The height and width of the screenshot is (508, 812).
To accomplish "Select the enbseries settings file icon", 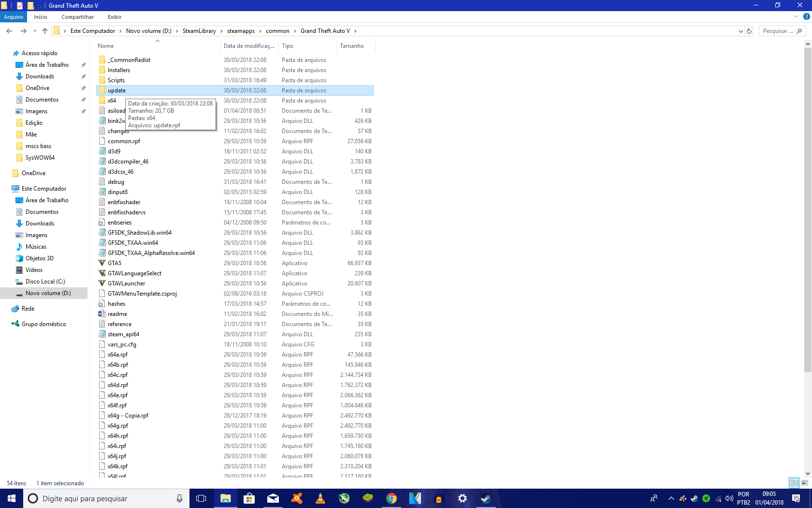I will pyautogui.click(x=102, y=223).
